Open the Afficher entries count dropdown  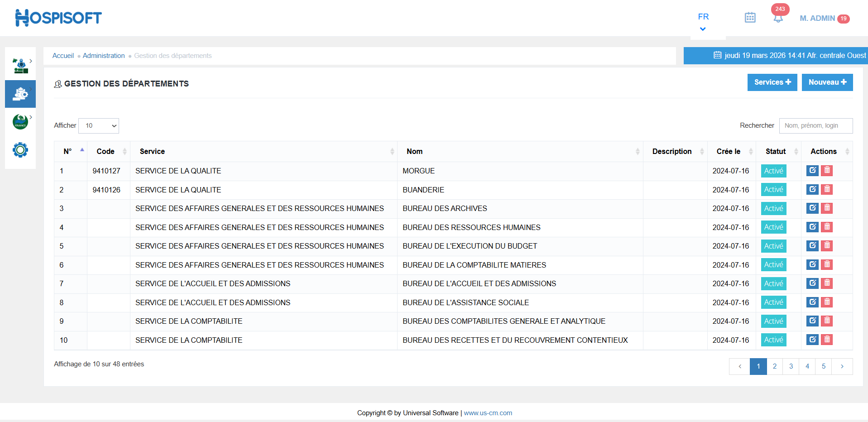coord(99,126)
